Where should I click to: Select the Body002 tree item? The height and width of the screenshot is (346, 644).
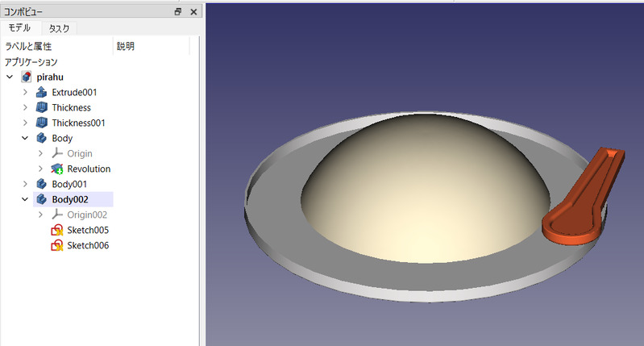70,199
